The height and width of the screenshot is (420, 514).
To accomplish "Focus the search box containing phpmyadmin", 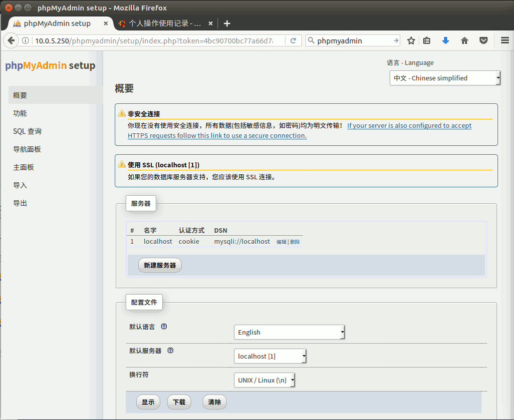I will click(x=354, y=40).
